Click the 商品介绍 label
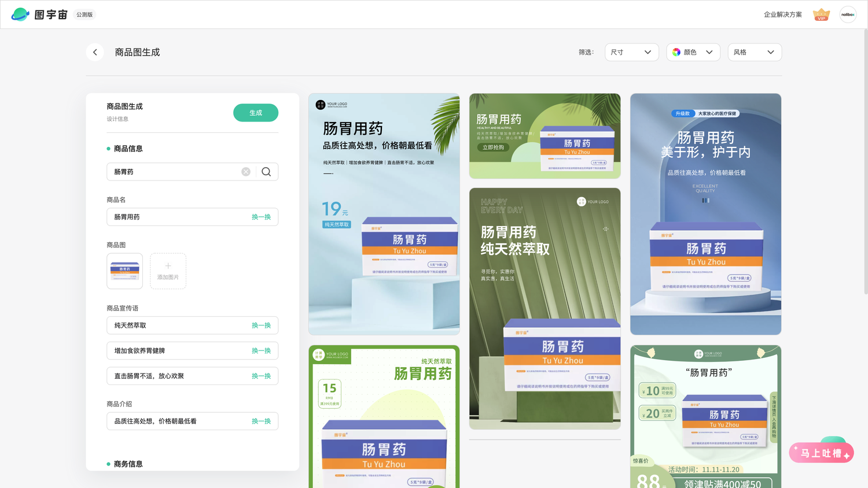 (120, 404)
